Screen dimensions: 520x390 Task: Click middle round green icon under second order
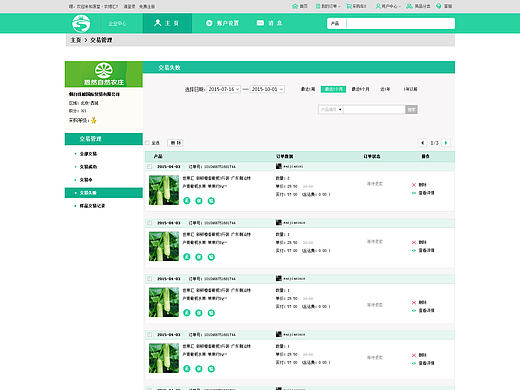click(199, 257)
